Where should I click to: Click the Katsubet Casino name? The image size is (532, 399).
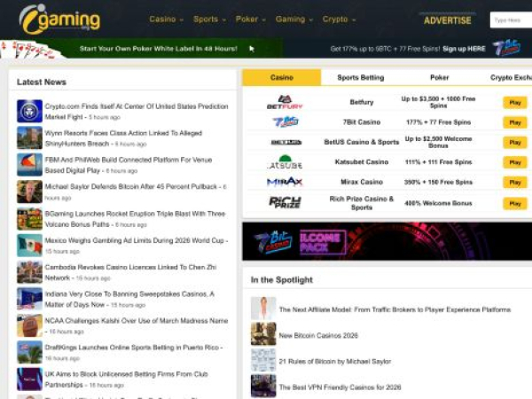pyautogui.click(x=362, y=162)
